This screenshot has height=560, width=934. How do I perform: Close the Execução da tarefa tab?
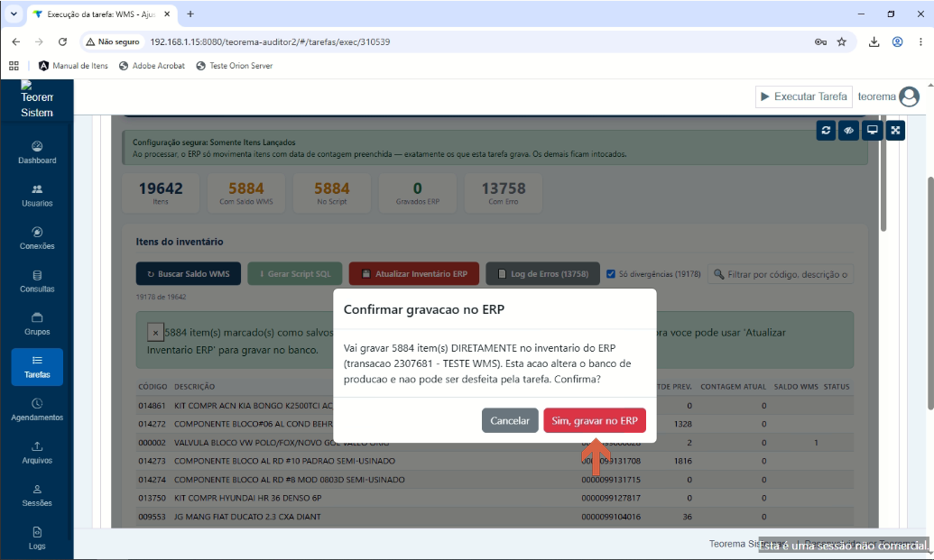tap(167, 14)
